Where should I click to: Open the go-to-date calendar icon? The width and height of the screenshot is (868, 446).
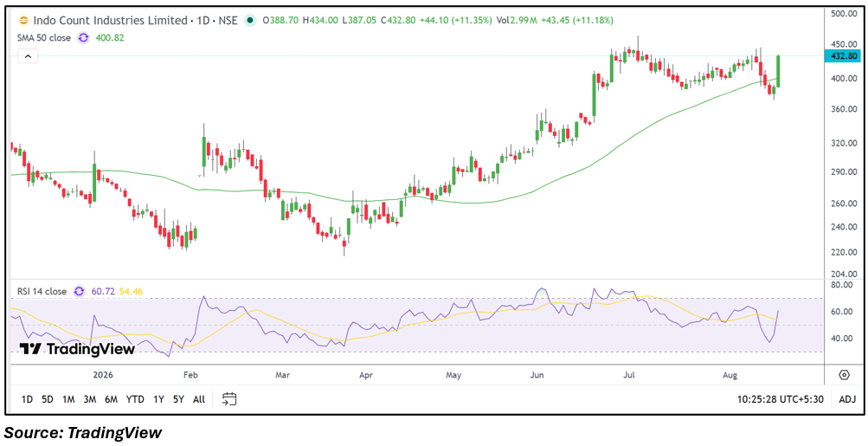pyautogui.click(x=229, y=398)
